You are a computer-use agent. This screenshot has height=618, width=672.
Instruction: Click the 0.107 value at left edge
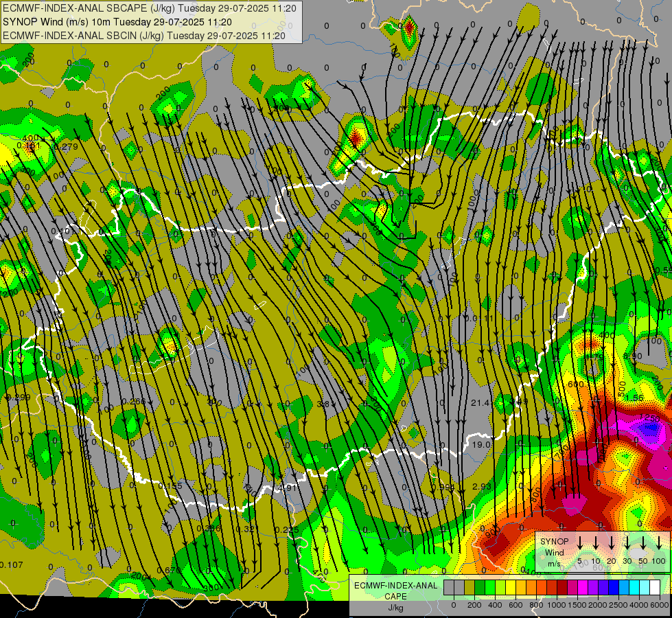click(11, 565)
